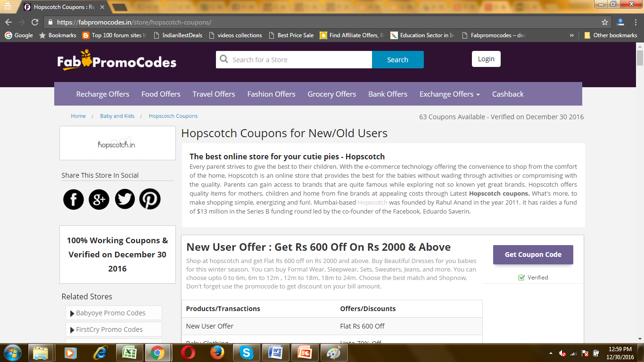The height and width of the screenshot is (362, 644).
Task: Open Windows Media Player taskbar icon
Action: point(70,353)
